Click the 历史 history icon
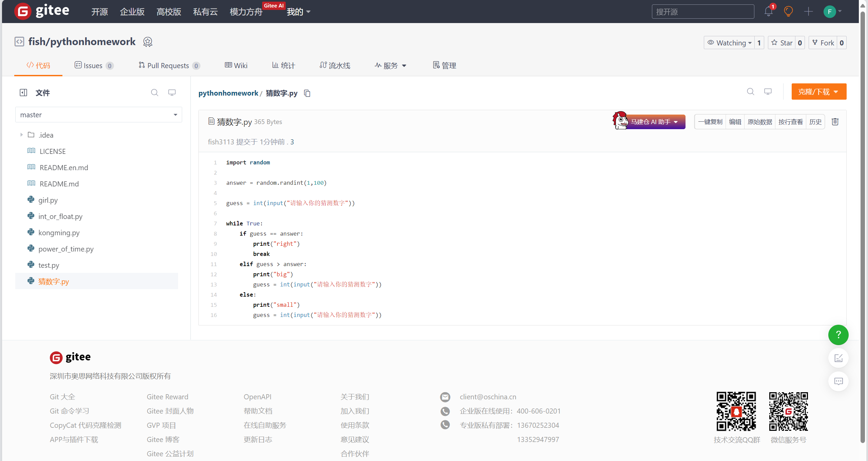The height and width of the screenshot is (461, 868). click(816, 122)
